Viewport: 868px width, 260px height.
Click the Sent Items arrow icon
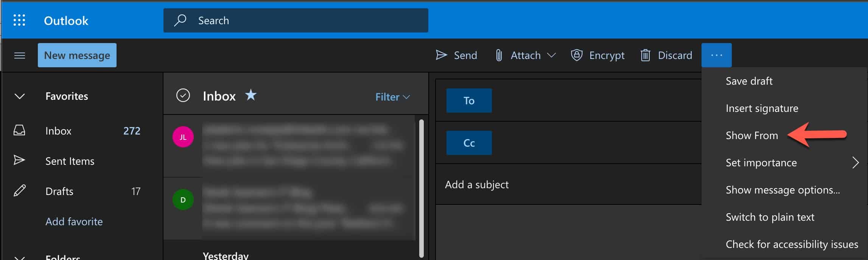pos(19,160)
